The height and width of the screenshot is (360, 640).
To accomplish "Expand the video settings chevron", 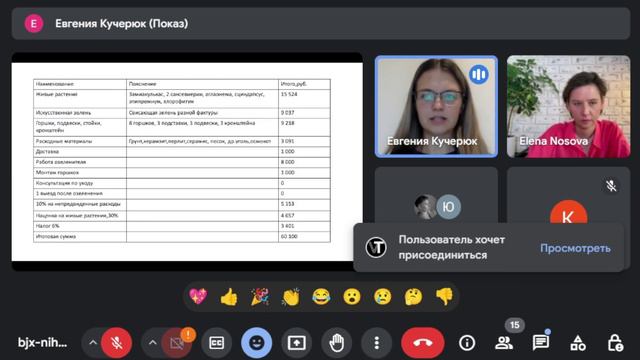I will (153, 343).
